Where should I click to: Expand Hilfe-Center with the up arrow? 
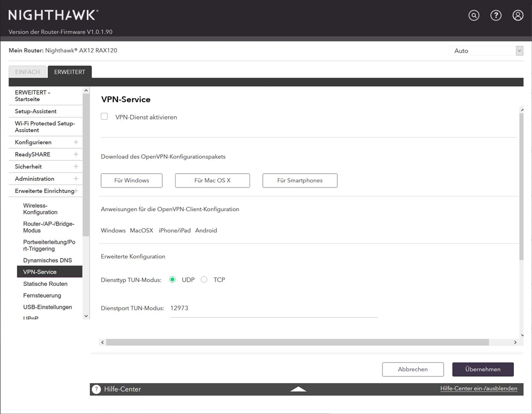coord(298,389)
